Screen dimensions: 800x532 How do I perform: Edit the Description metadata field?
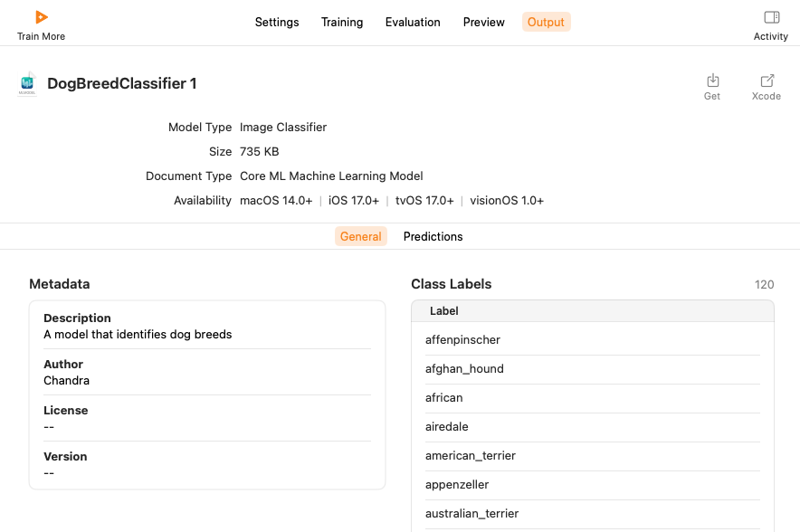pyautogui.click(x=138, y=335)
